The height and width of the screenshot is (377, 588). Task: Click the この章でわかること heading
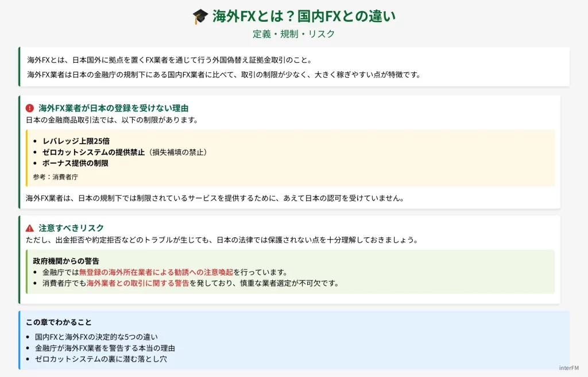pos(59,322)
